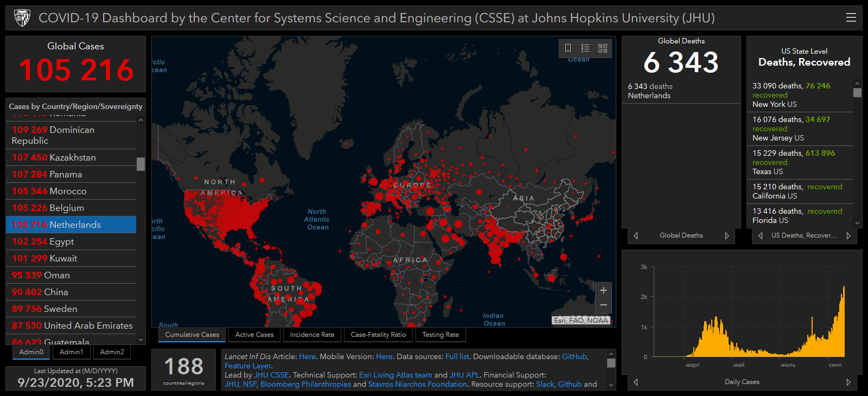Image resolution: width=868 pixels, height=396 pixels.
Task: Open the map bookmarks icon
Action: pos(568,48)
